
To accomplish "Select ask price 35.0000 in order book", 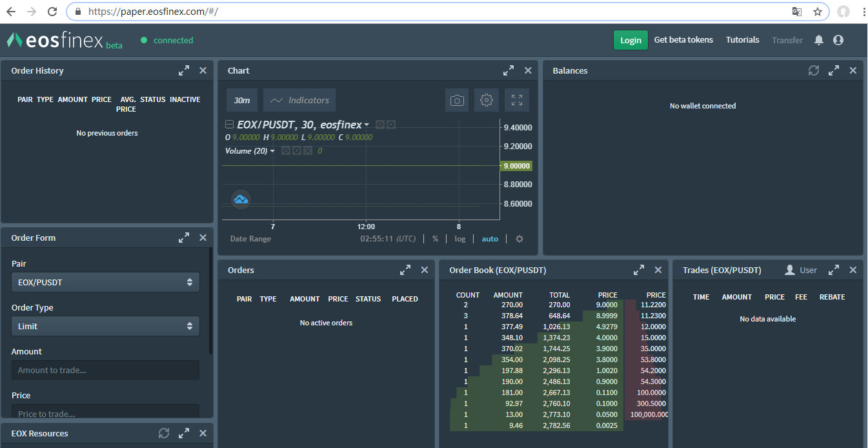I will pos(653,349).
